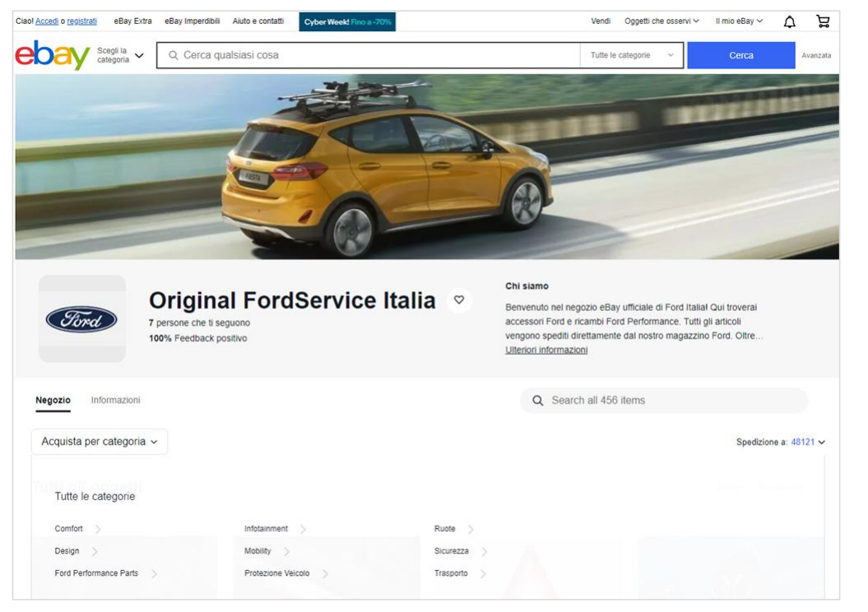
Task: Collapse Acquista per categoria dropdown
Action: (100, 442)
